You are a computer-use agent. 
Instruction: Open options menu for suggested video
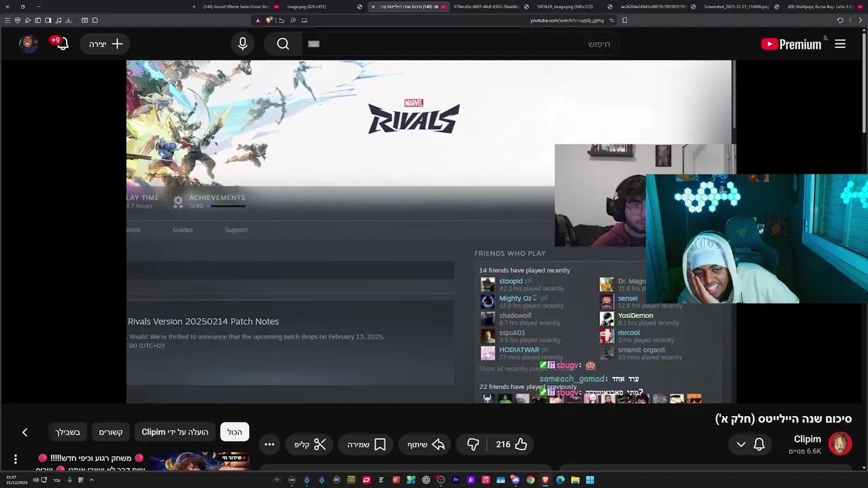click(x=16, y=460)
